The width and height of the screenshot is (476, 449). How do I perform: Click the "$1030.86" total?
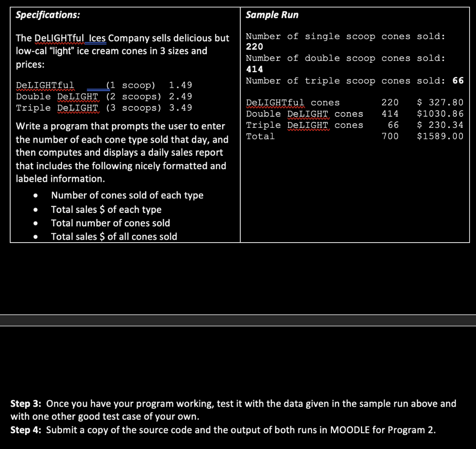(x=440, y=114)
